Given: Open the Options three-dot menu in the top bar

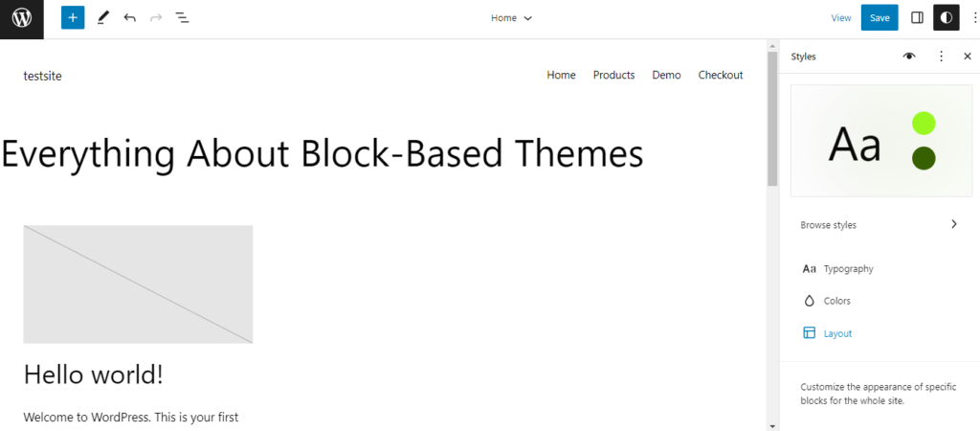Looking at the screenshot, I should (974, 18).
